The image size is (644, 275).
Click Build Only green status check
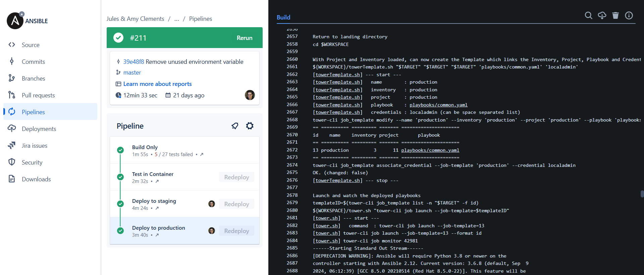pos(120,150)
